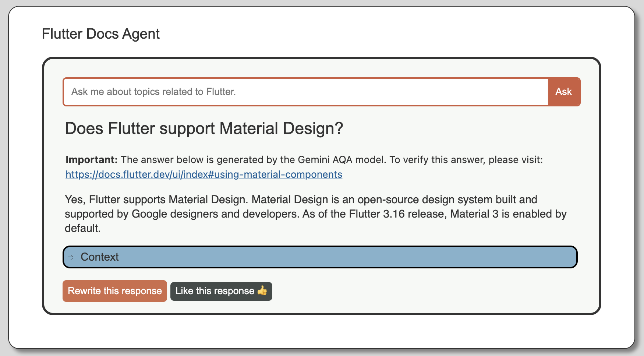Expand the Context section
The height and width of the screenshot is (356, 644).
pos(319,257)
